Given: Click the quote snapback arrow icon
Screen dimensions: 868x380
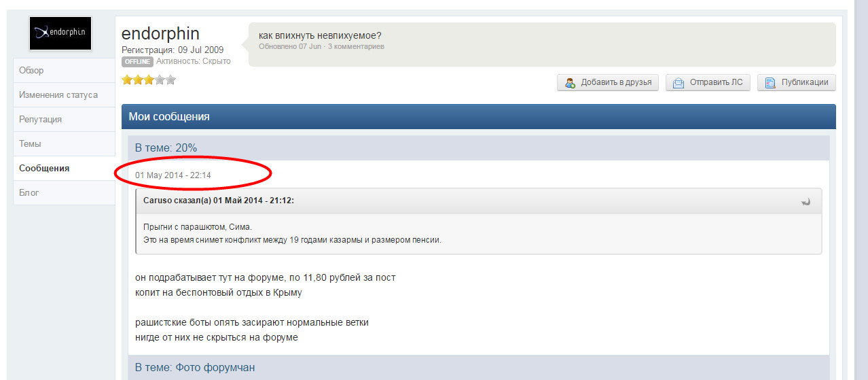Looking at the screenshot, I should [x=806, y=202].
